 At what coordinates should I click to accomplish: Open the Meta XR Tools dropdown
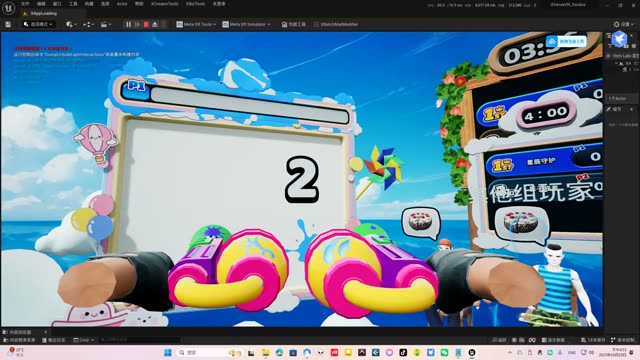coord(196,24)
